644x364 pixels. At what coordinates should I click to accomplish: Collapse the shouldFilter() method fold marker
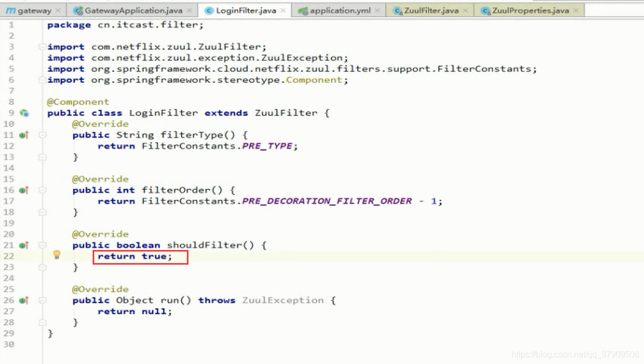tap(42, 245)
